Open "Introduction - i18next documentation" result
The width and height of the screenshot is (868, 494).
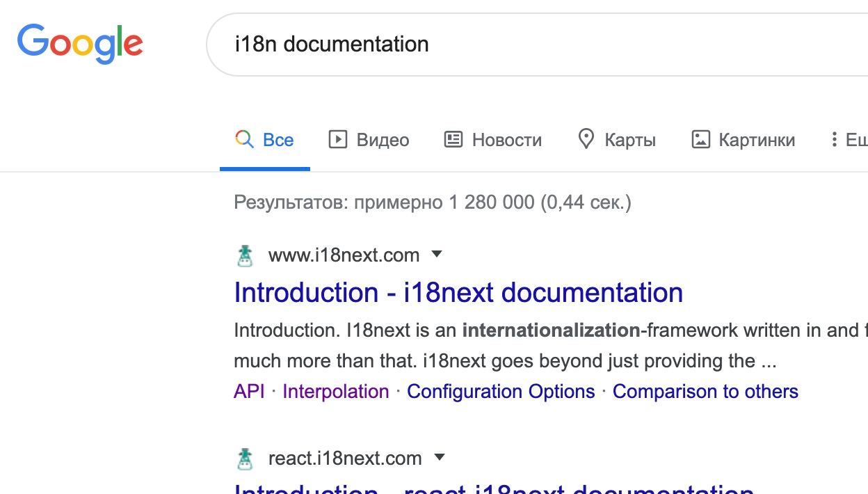(458, 292)
